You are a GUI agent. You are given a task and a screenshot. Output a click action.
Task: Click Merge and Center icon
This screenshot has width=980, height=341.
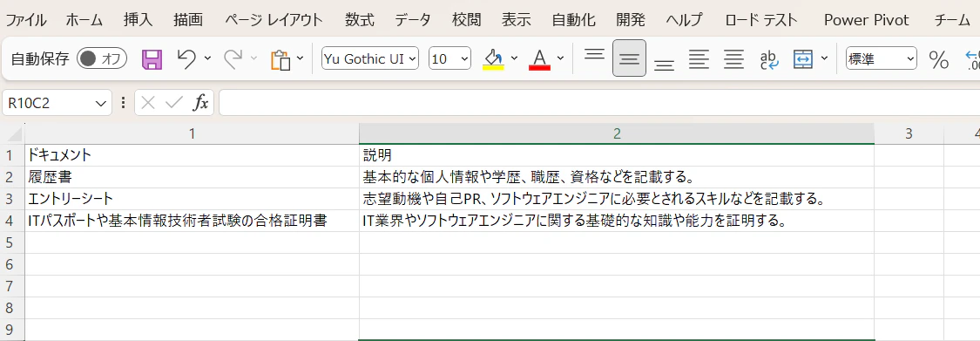pyautogui.click(x=802, y=58)
